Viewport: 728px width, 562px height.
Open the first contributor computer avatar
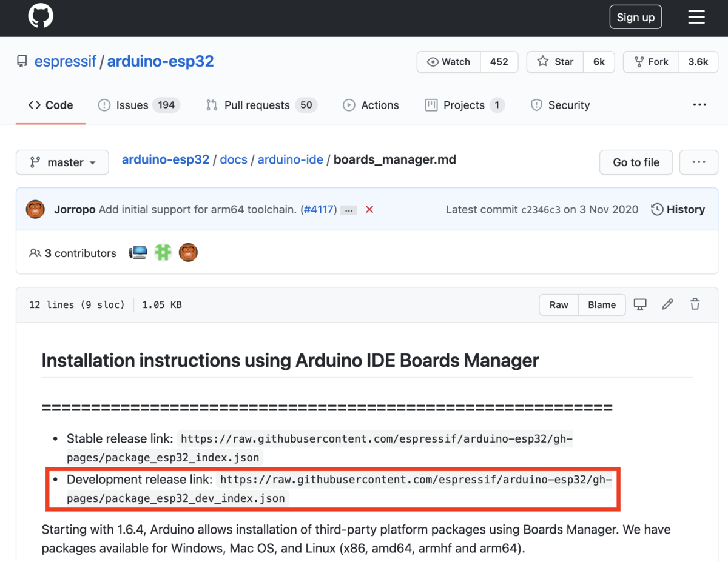point(138,252)
